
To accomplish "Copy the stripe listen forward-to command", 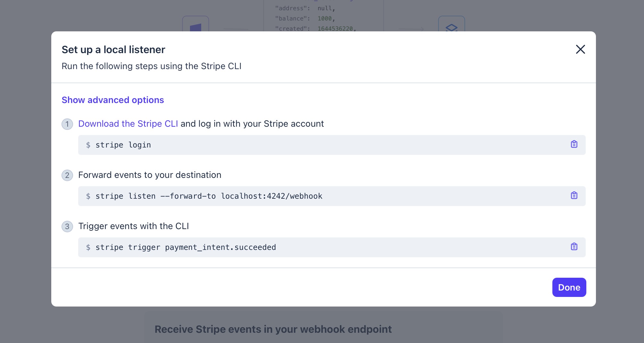I will [x=574, y=195].
